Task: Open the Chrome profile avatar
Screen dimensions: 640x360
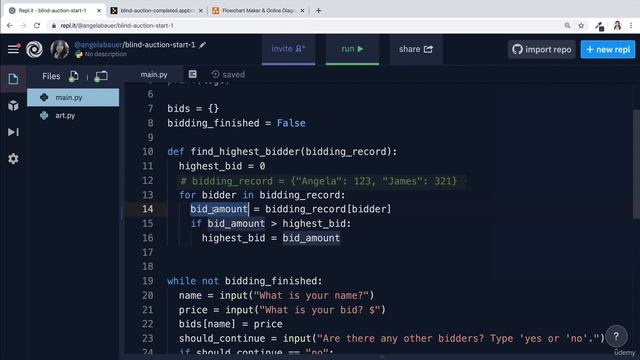Action: click(x=617, y=26)
